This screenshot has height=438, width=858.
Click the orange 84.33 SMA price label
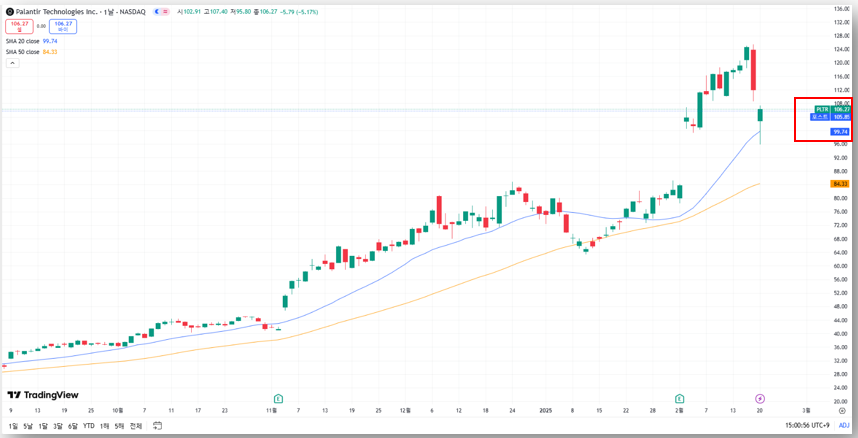tap(840, 184)
